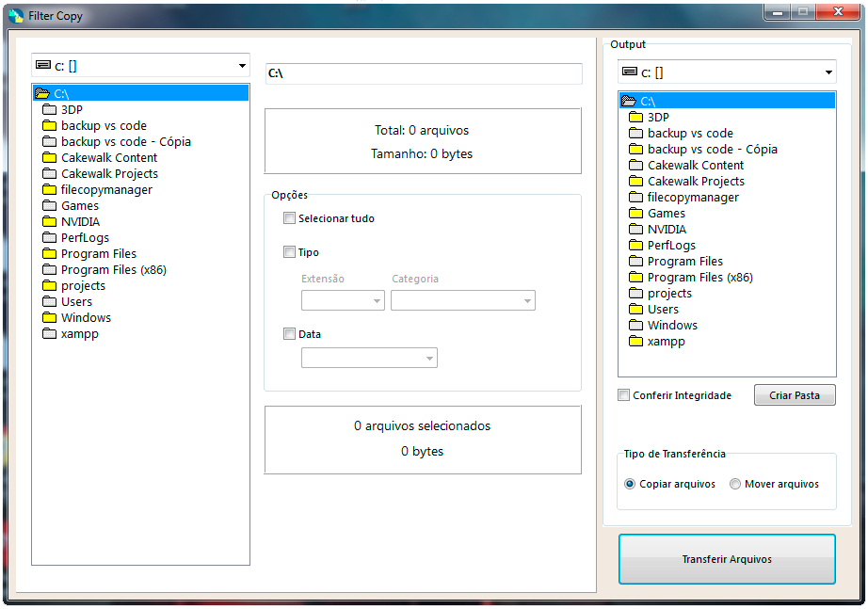Open the Data filter dropdown
868x609 pixels.
coord(369,358)
